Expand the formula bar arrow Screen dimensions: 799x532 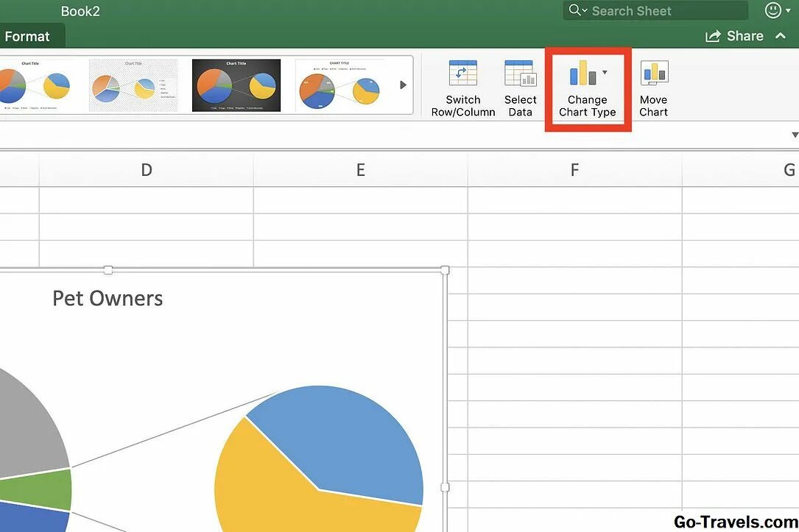tap(795, 135)
